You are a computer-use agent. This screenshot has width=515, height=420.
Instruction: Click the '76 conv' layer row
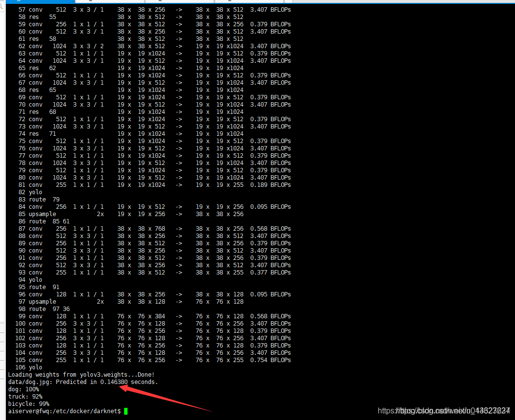[x=154, y=148]
